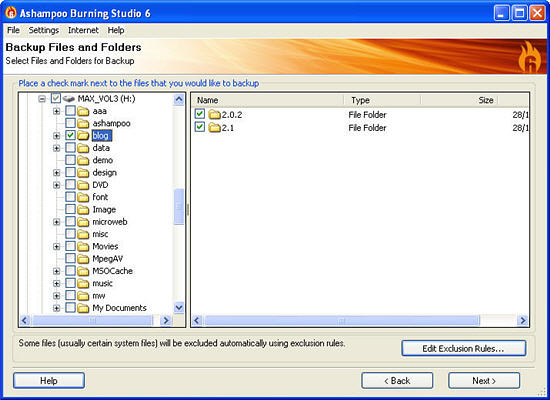Check the demo folder checkbox
Viewport: 550px width, 400px height.
(x=71, y=160)
